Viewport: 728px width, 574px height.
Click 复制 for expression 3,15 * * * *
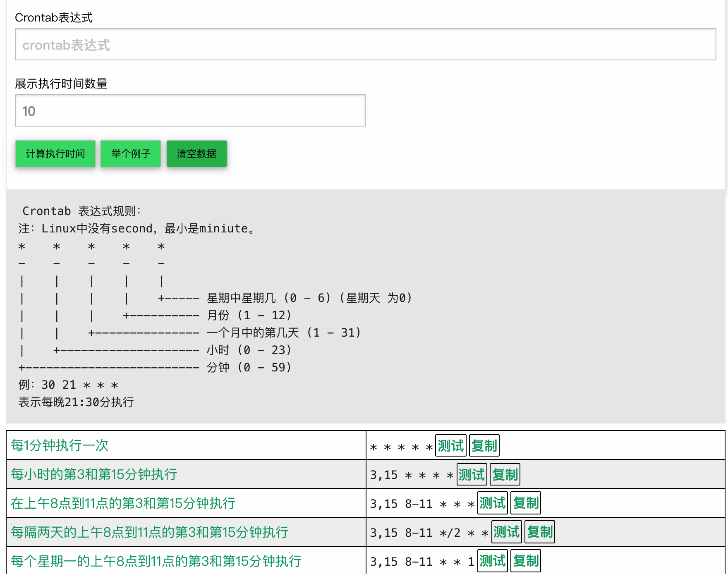505,474
